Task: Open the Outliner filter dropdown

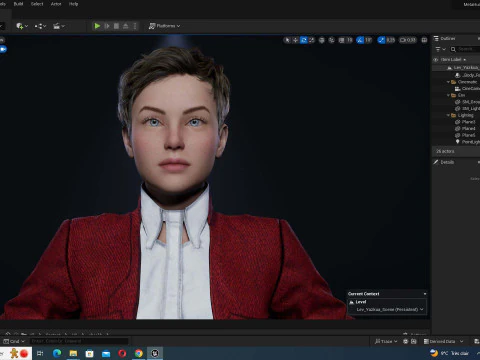Action: (440, 49)
